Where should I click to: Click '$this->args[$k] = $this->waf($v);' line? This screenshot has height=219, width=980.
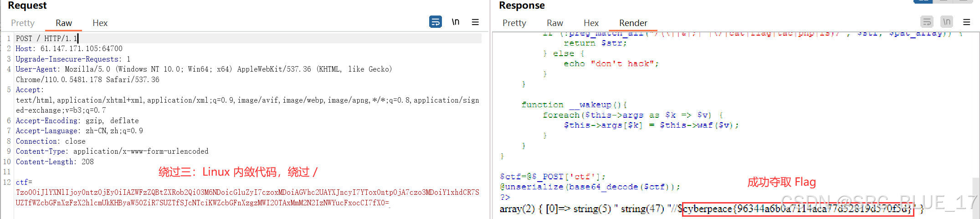click(651, 125)
